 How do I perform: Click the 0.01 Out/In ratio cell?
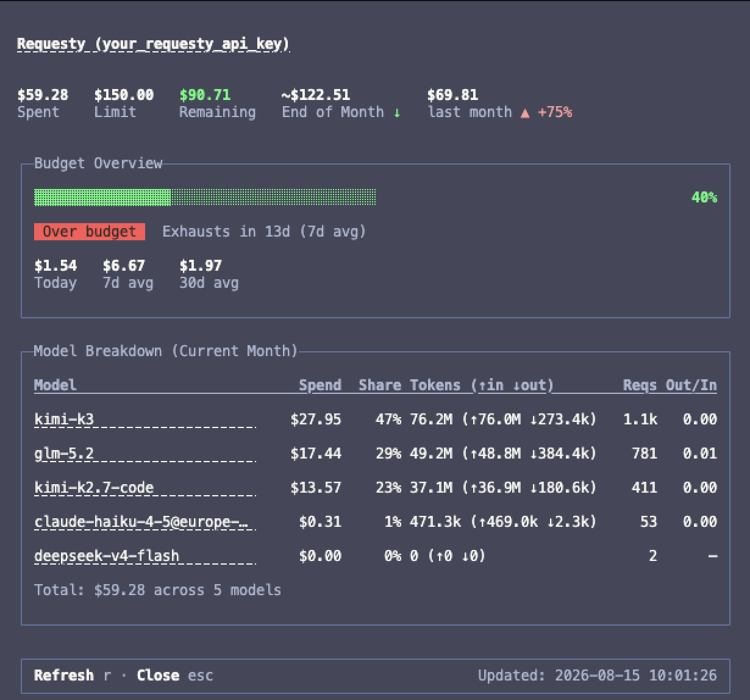point(700,453)
